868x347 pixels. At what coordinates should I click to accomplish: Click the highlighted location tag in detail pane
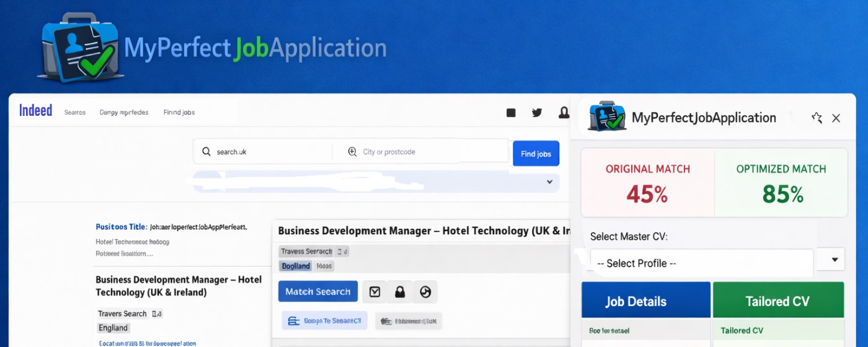click(296, 266)
